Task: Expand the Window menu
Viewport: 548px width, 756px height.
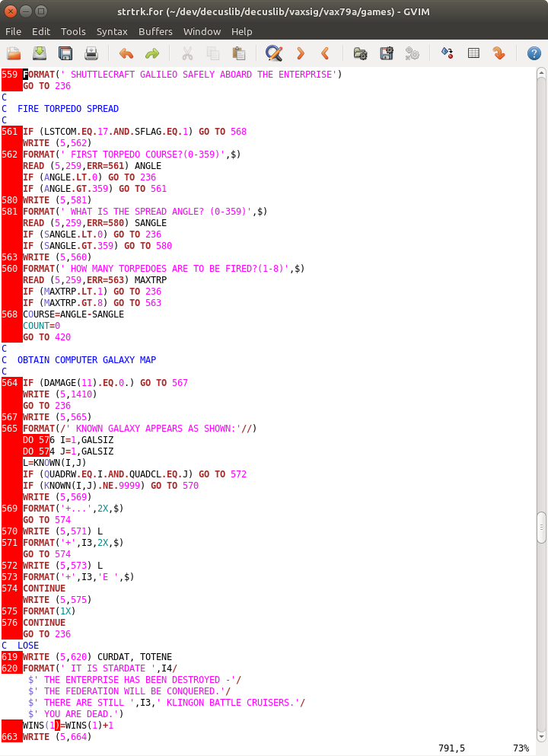Action: click(x=202, y=31)
